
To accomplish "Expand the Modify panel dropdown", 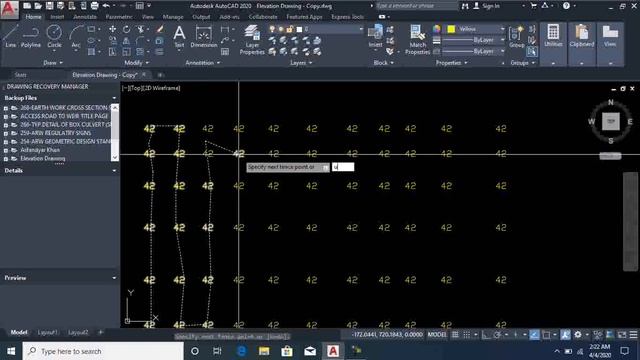I will pos(137,63).
